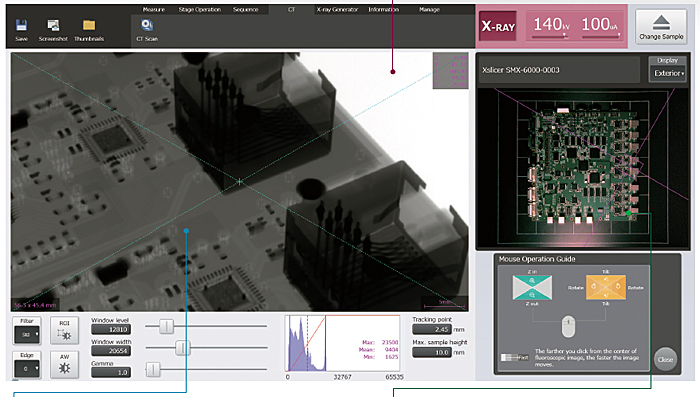Click the Mouse Operation Guide title
Screen dimensions: 700x397
(537, 259)
